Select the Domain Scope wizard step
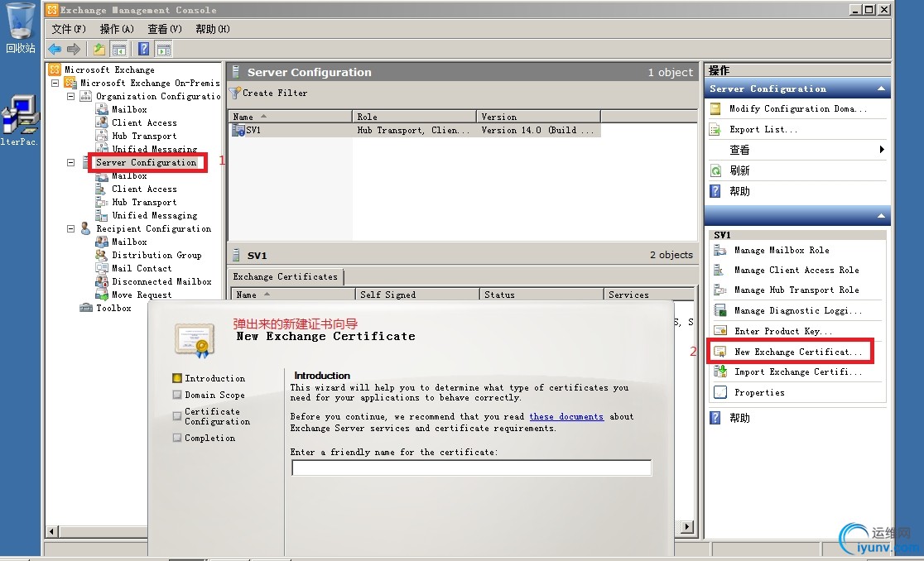This screenshot has height=561, width=924. pyautogui.click(x=209, y=395)
